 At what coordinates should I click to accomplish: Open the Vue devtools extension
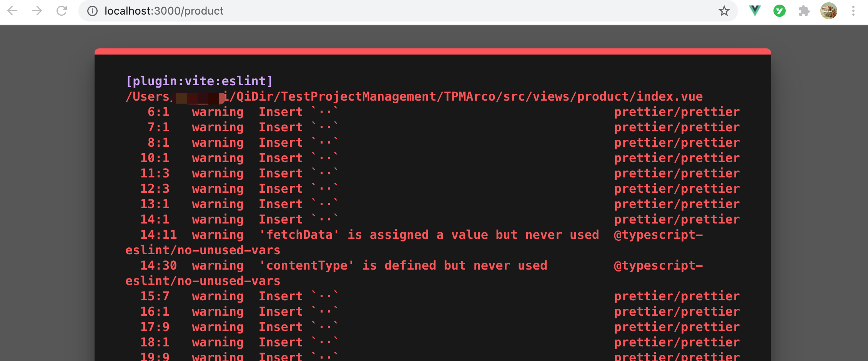click(755, 11)
